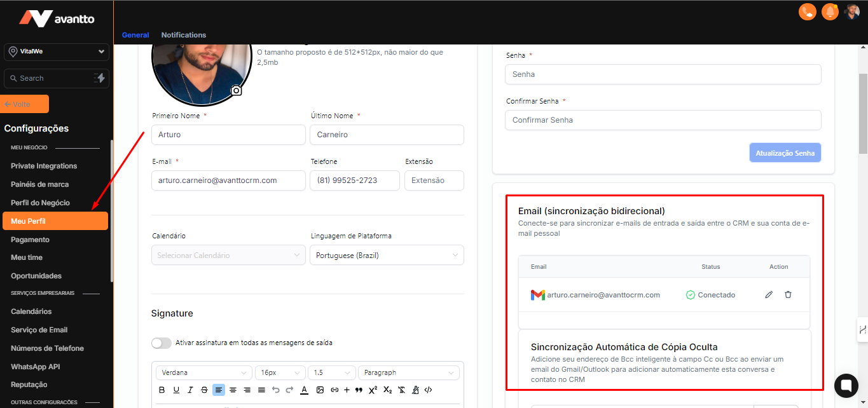
Task: Toggle underline formatting
Action: [176, 390]
